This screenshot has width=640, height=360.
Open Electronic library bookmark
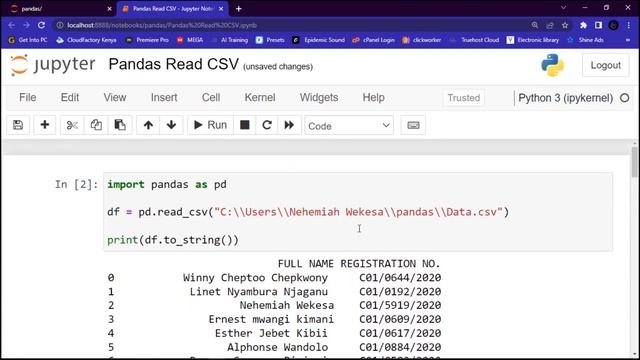point(533,40)
